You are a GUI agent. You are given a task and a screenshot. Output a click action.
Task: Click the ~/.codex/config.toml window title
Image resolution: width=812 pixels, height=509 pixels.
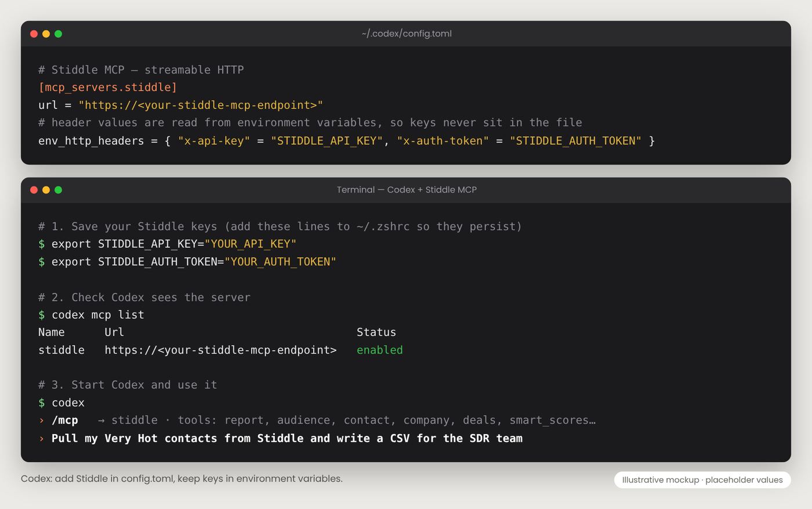407,34
